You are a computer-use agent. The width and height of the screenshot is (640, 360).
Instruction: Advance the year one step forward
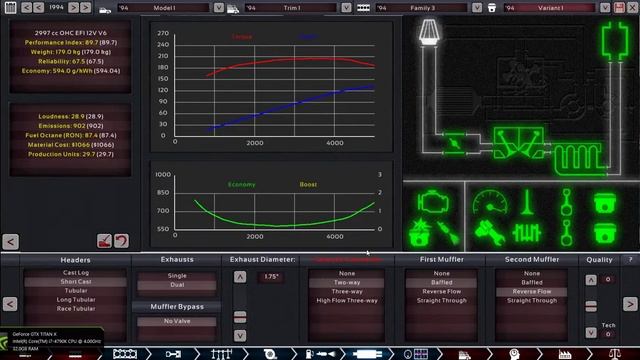point(73,7)
